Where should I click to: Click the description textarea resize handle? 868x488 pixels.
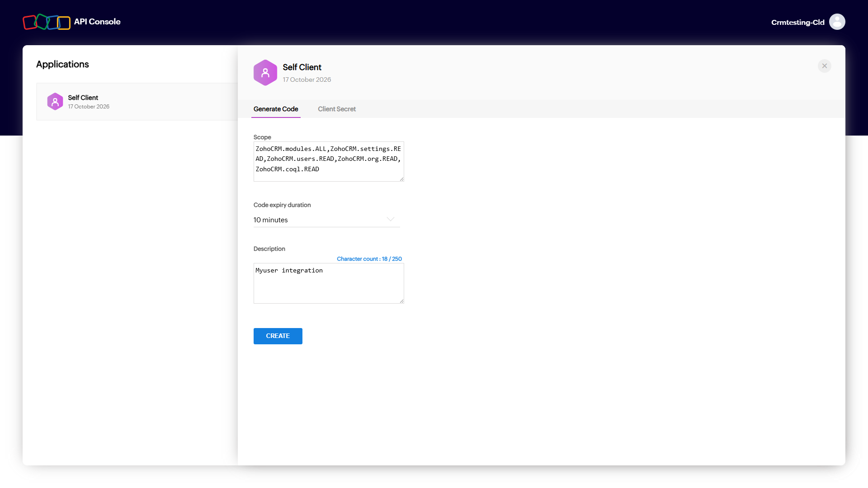(x=401, y=301)
